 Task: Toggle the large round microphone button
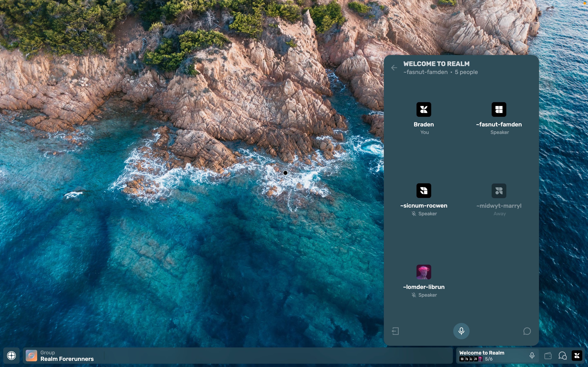pos(461,331)
